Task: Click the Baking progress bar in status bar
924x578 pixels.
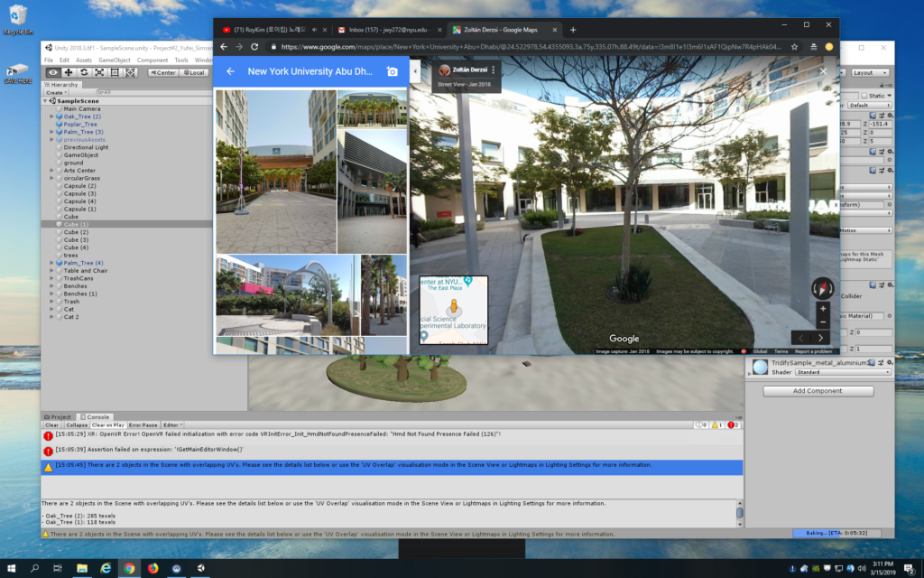Action: [x=836, y=533]
